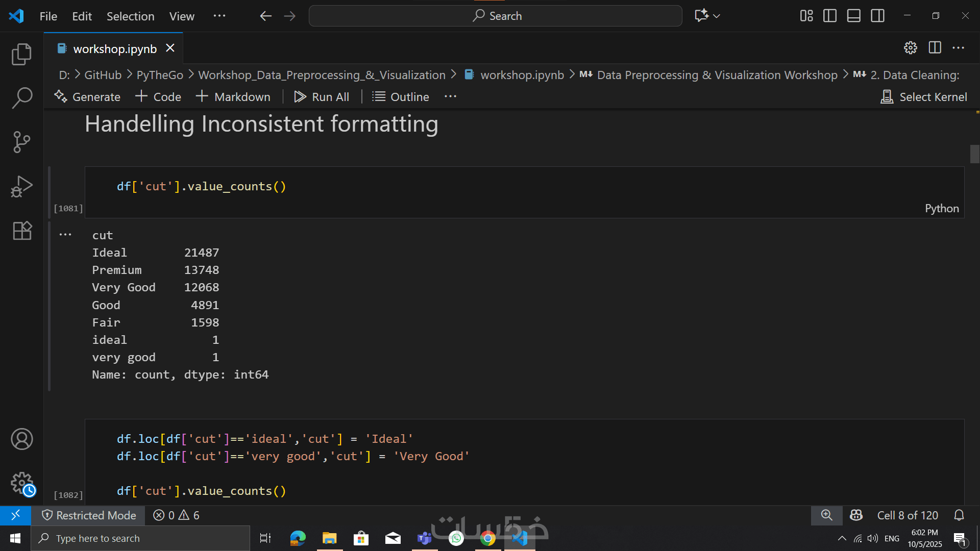Open the Search view in the activity bar

(x=21, y=97)
